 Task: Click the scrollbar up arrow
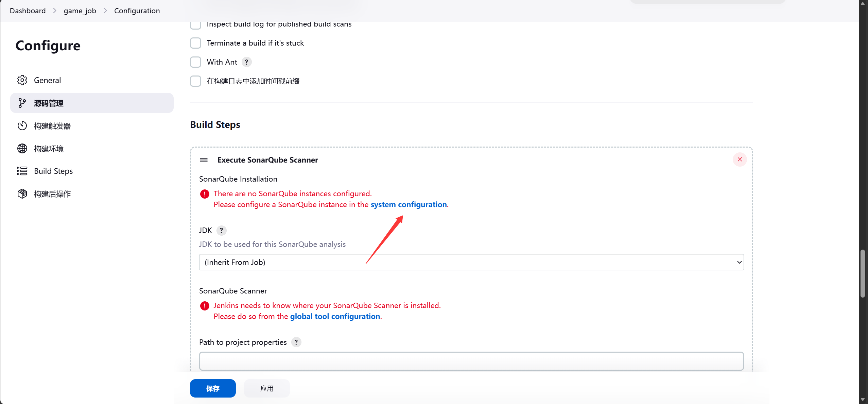863,3
